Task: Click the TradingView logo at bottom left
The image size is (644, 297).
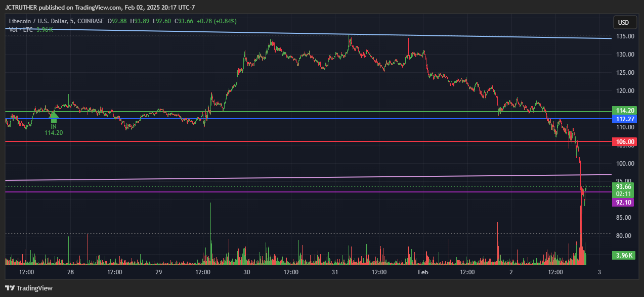Action: pos(29,288)
